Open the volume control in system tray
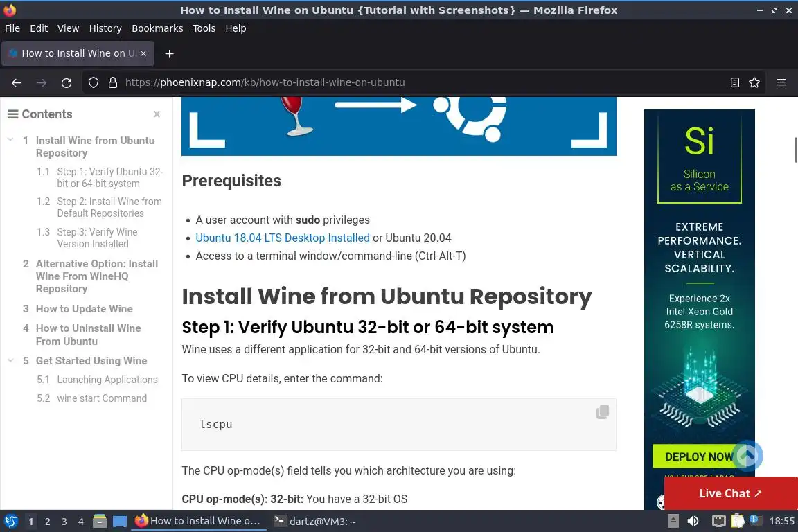The image size is (798, 532). [x=693, y=522]
